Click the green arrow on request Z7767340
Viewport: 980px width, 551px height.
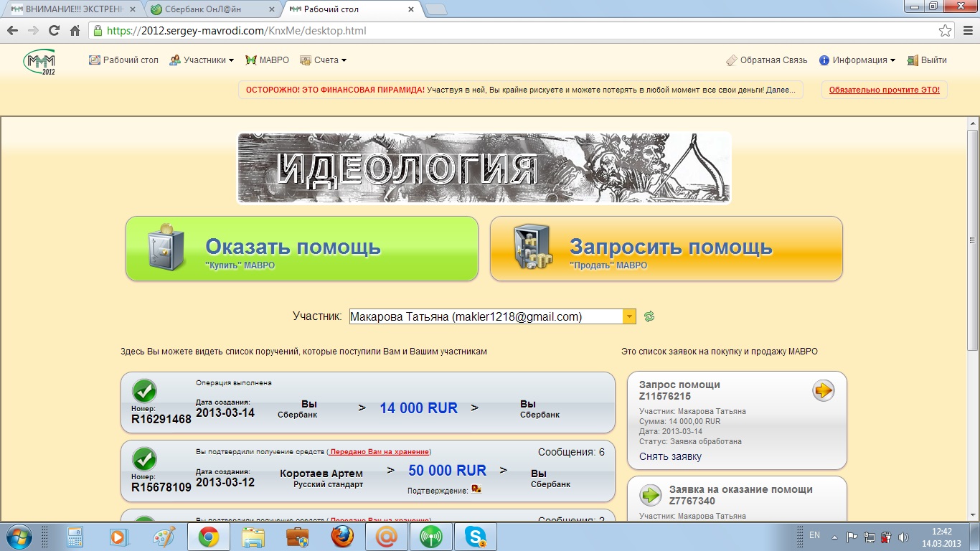651,495
